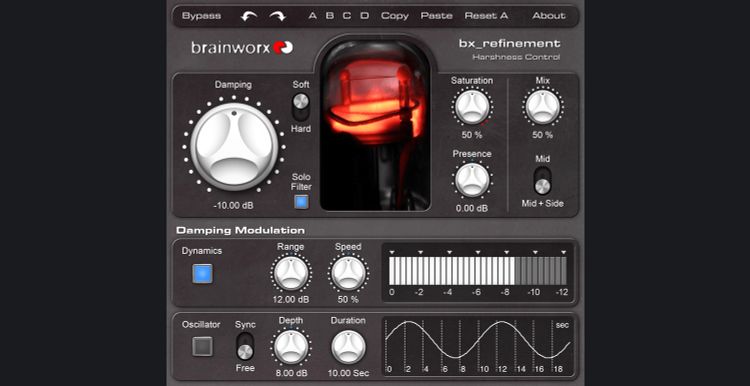Click the Mid + Side label
750x386 pixels.
click(542, 204)
